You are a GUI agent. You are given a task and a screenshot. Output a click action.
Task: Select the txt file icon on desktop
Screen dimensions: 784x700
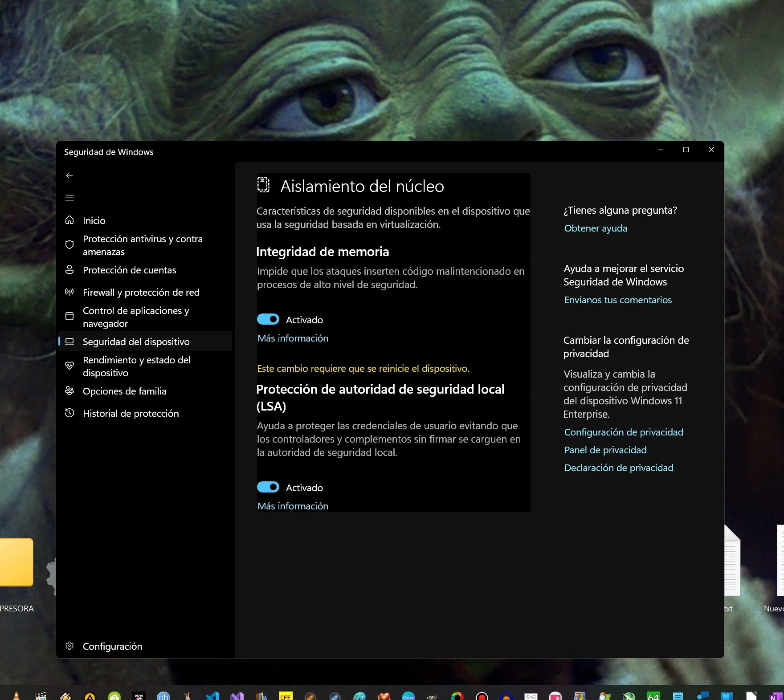(x=732, y=560)
